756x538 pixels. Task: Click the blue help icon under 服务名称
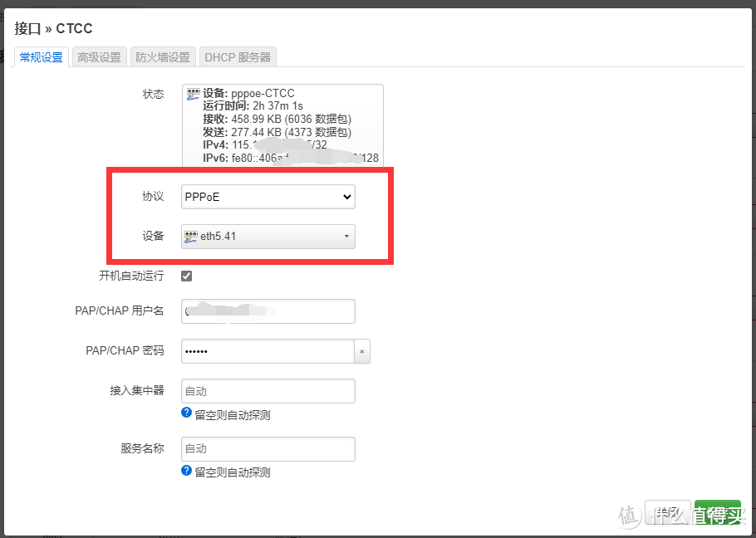click(x=186, y=470)
